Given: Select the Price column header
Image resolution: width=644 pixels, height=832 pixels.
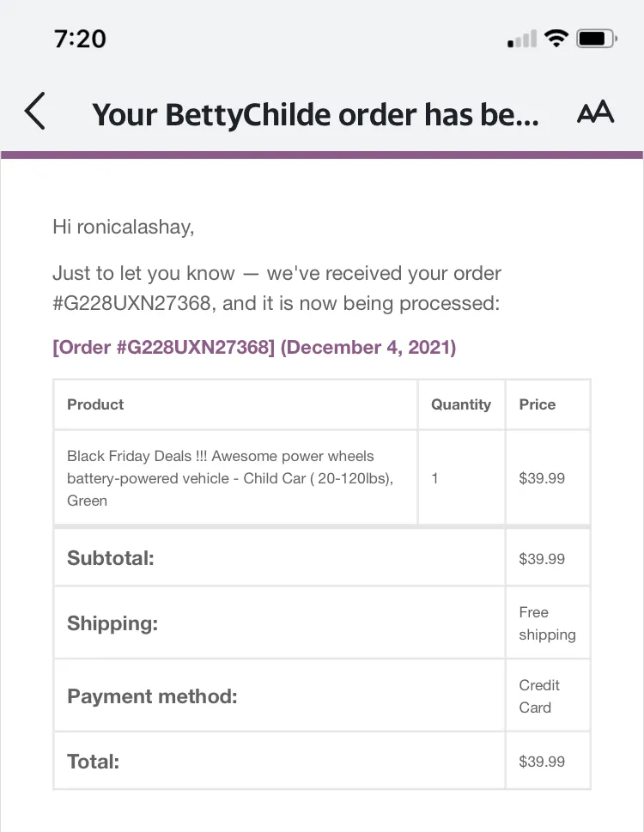Looking at the screenshot, I should click(x=538, y=404).
